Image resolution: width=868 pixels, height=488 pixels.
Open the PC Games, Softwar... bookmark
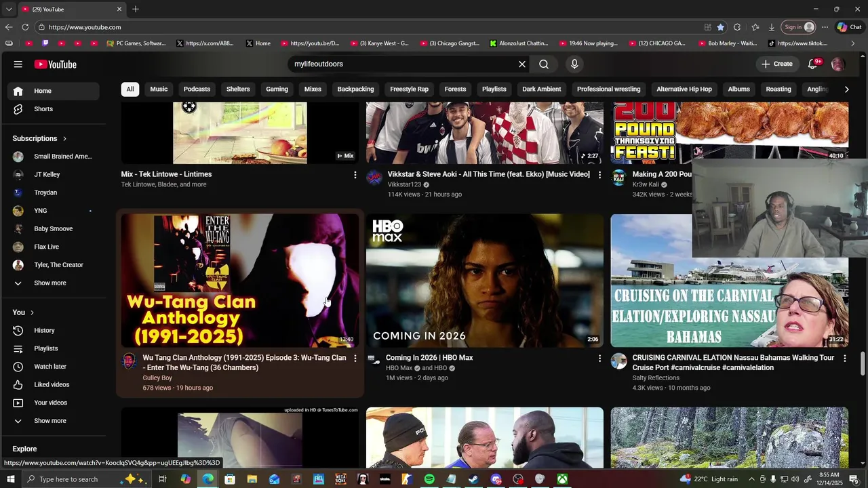136,43
